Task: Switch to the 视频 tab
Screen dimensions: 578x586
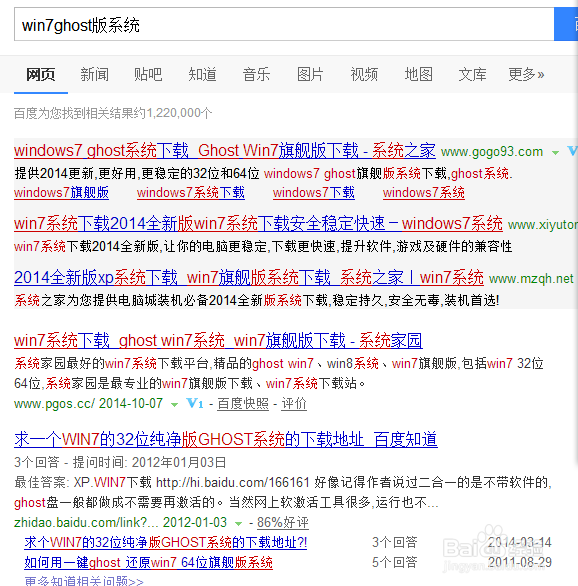Action: click(x=364, y=74)
